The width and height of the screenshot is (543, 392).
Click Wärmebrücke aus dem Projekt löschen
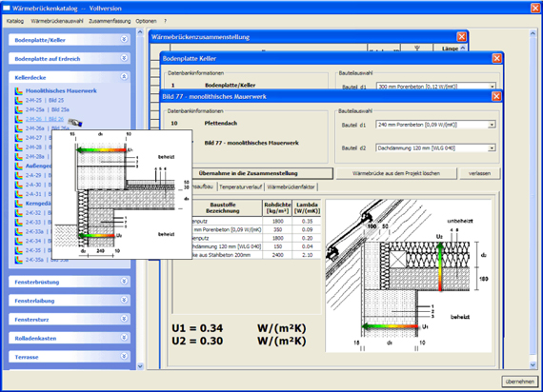396,173
